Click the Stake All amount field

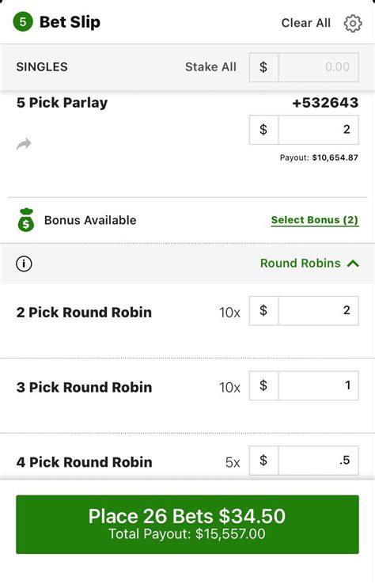point(318,67)
